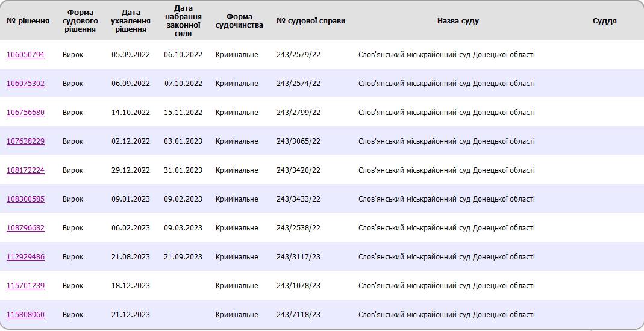This screenshot has height=331, width=644.
Task: Click the "№ рішення" column header
Action: [x=28, y=21]
